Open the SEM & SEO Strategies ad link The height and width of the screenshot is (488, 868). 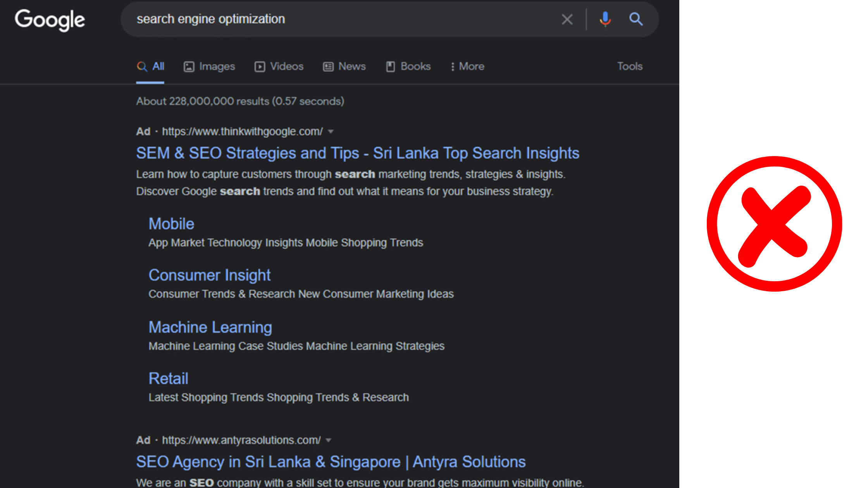click(x=357, y=153)
